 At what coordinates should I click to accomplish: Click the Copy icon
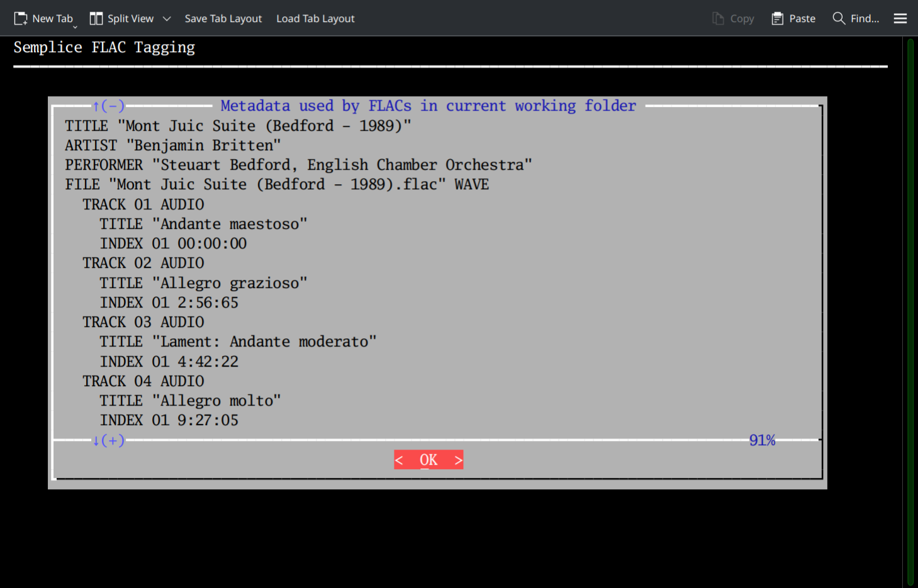click(x=717, y=18)
